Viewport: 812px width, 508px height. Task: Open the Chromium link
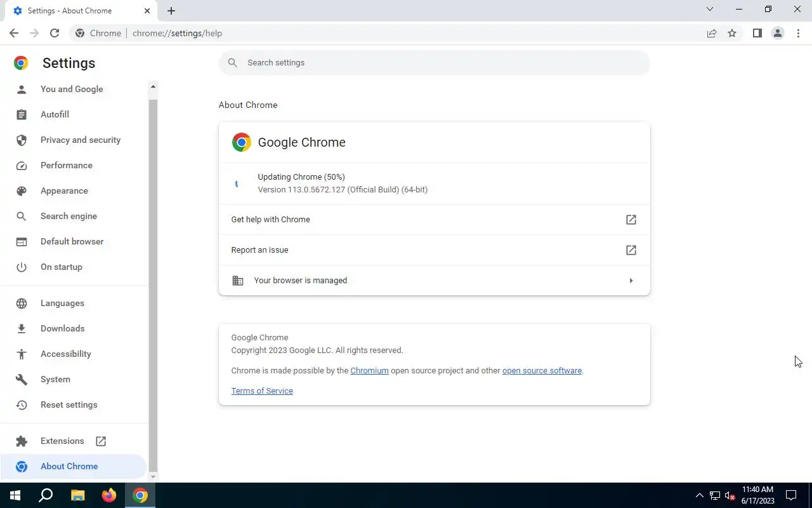pyautogui.click(x=369, y=371)
